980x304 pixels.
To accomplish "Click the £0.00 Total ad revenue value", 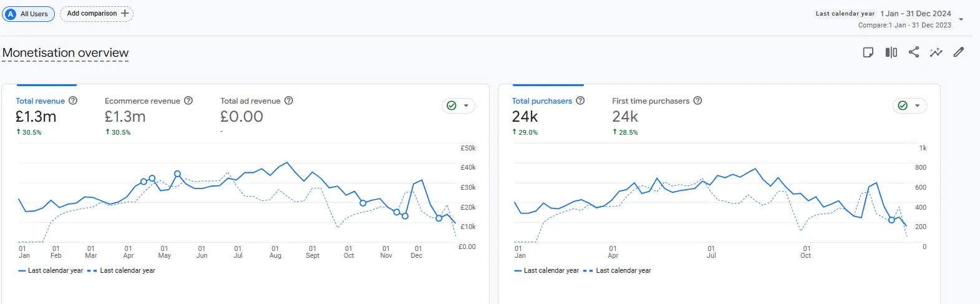I will [241, 117].
